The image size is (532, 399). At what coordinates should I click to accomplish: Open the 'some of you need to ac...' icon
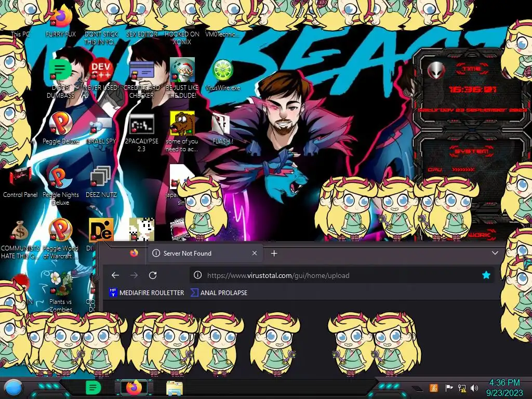click(x=182, y=124)
